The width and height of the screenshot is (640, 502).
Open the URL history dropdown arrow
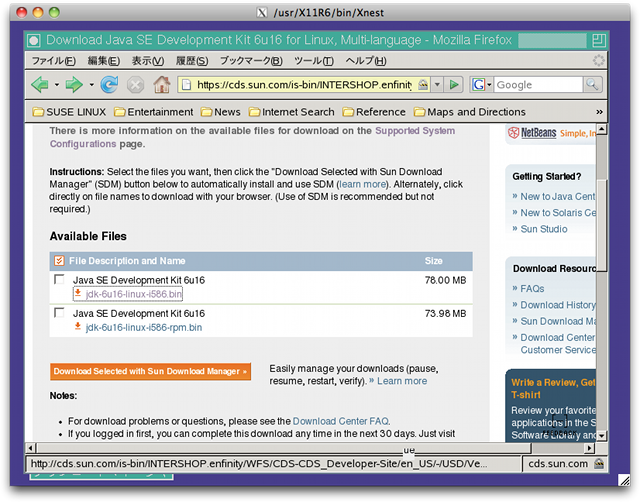(438, 85)
